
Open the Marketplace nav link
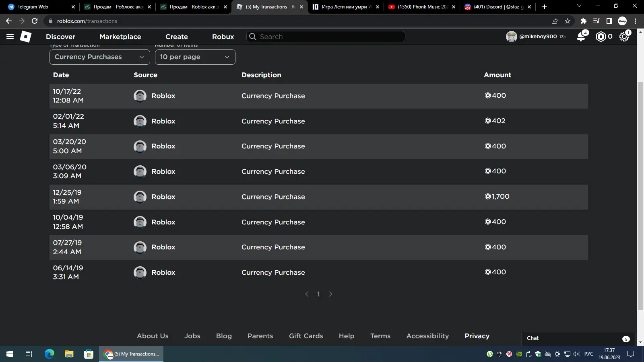[x=120, y=37]
